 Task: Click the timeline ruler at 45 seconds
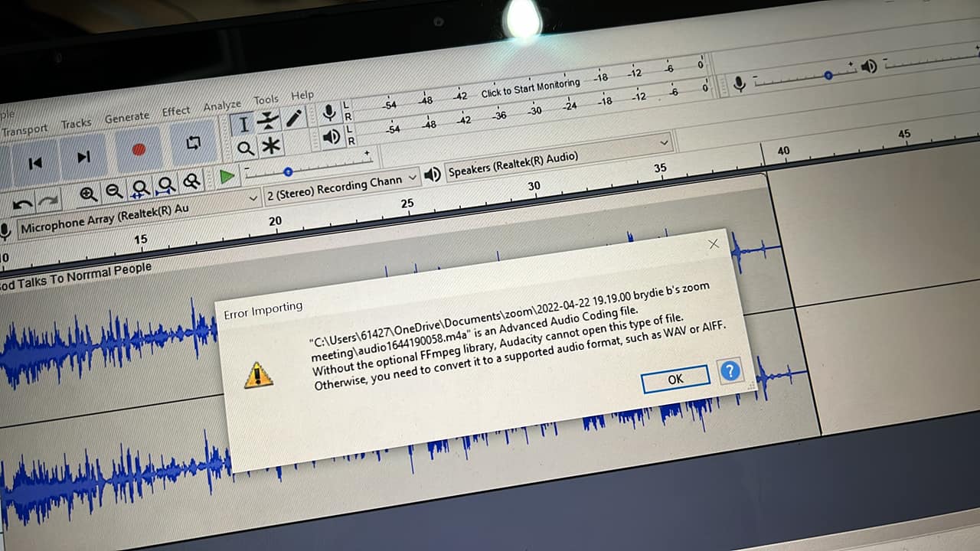click(x=904, y=134)
